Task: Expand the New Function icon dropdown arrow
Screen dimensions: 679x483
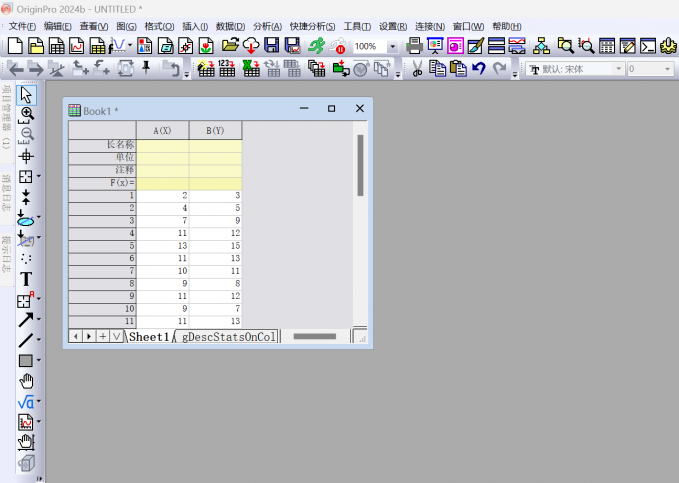Action: [130, 45]
